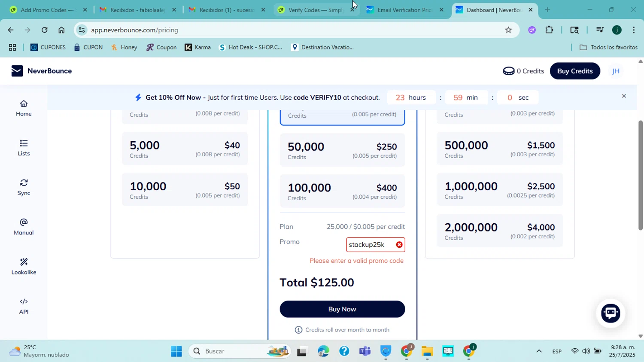
Task: Open Chrome three-dot menu
Action: pos(634,30)
